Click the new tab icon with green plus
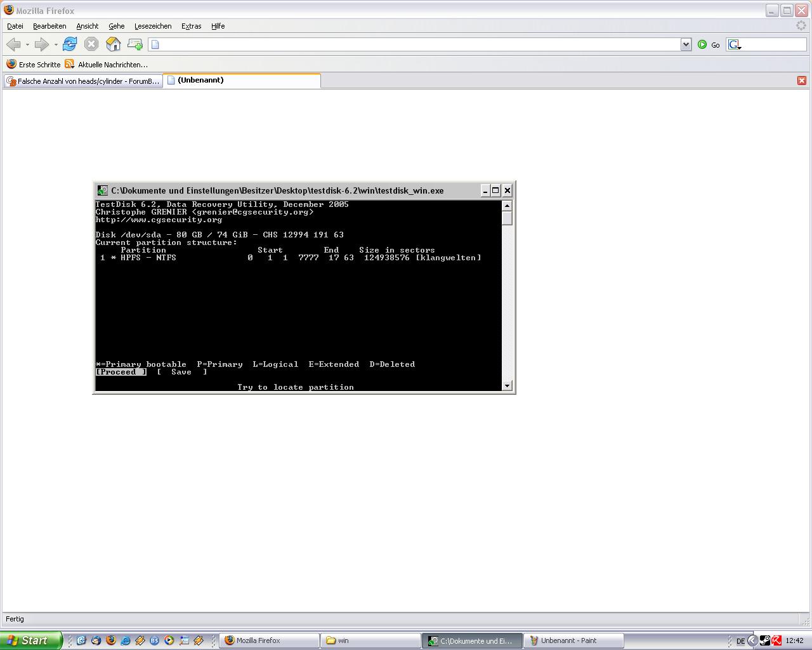812x650 pixels. pyautogui.click(x=134, y=44)
